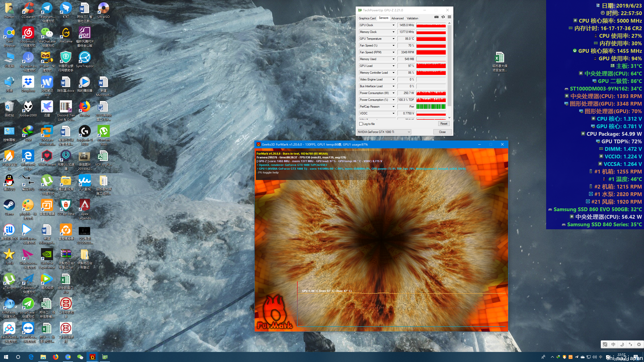This screenshot has width=644, height=362.
Task: Click the IME toolbar settings gear
Action: pyautogui.click(x=639, y=344)
